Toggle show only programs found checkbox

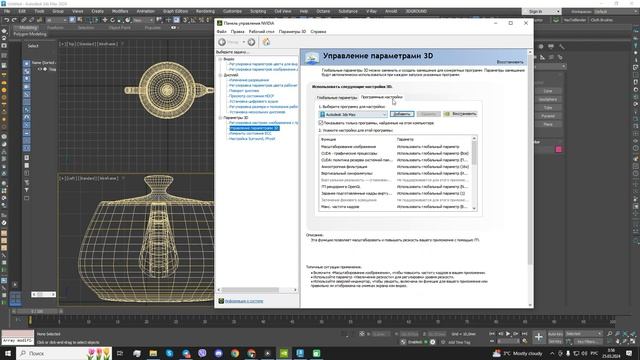click(x=321, y=123)
